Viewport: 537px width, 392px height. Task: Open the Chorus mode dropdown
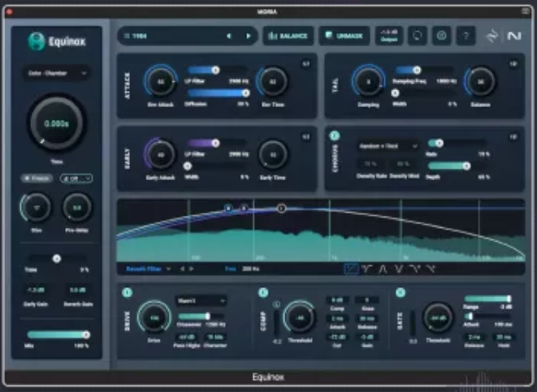click(388, 146)
